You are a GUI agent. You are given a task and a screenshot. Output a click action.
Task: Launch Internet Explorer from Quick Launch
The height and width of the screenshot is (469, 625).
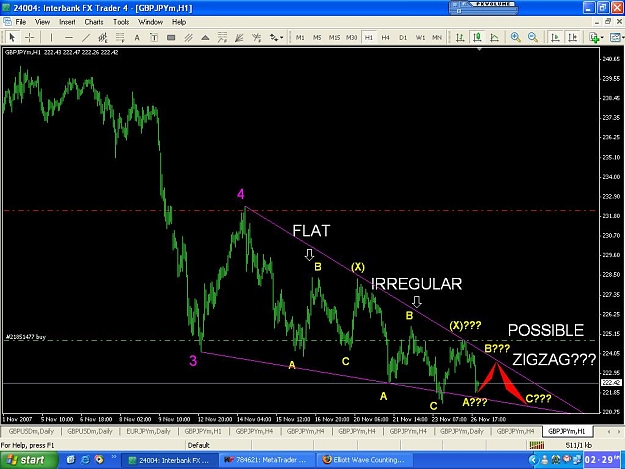click(85, 460)
